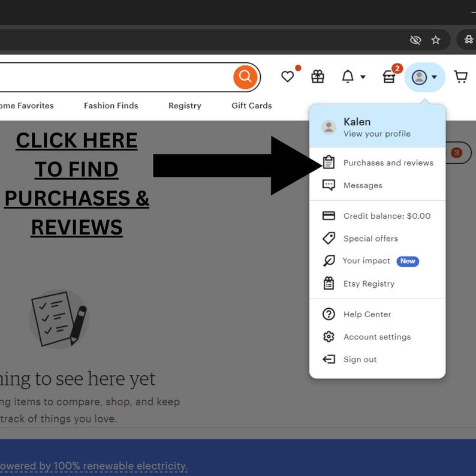Open favorites heart icon

pos(287,77)
